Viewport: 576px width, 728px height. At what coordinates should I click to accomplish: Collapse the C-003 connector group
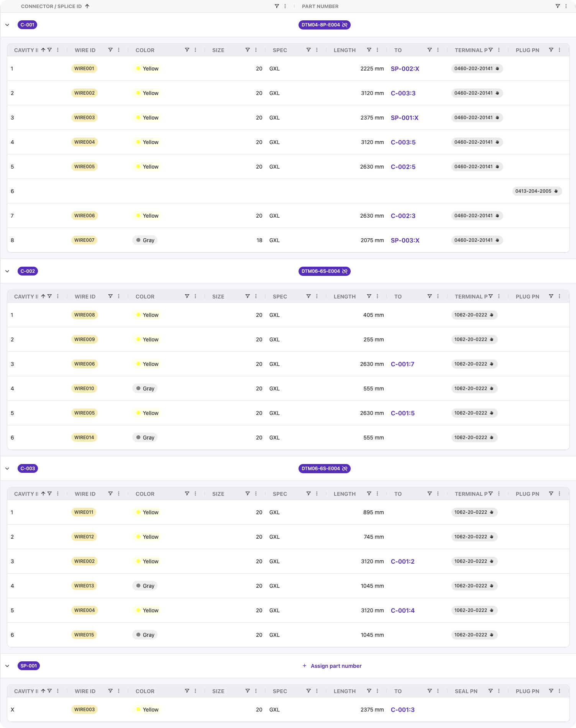[x=7, y=469]
